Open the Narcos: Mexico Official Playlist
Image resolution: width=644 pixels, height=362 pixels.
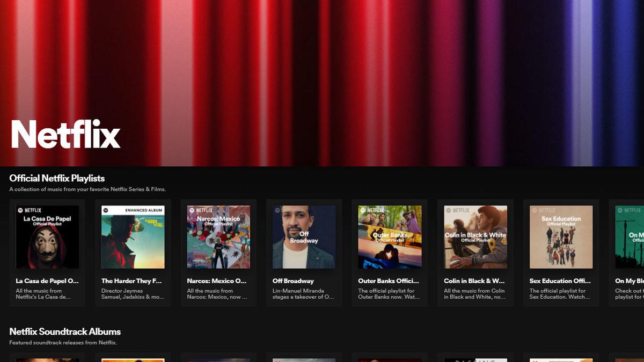tap(218, 237)
